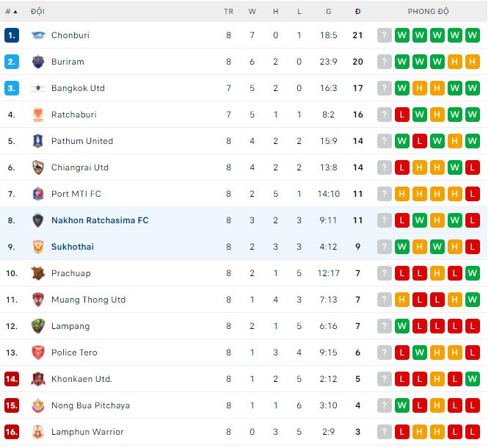The width and height of the screenshot is (491, 448).
Task: Open the Sukhothai team page link
Action: tap(73, 247)
